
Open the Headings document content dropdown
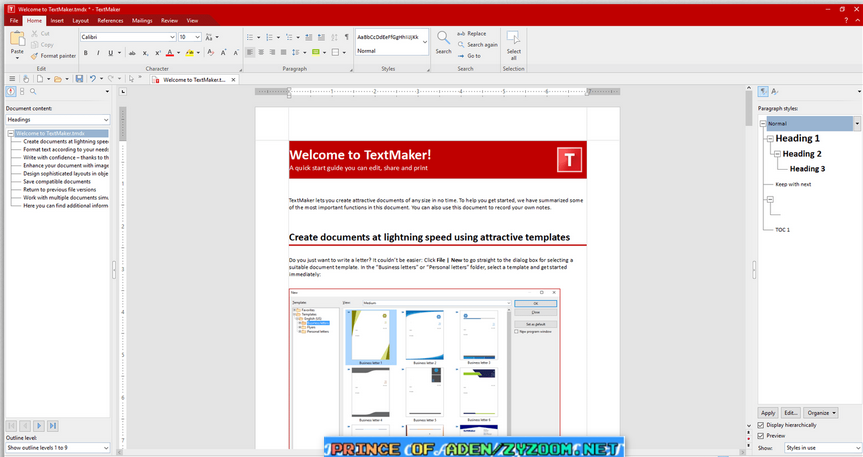58,119
